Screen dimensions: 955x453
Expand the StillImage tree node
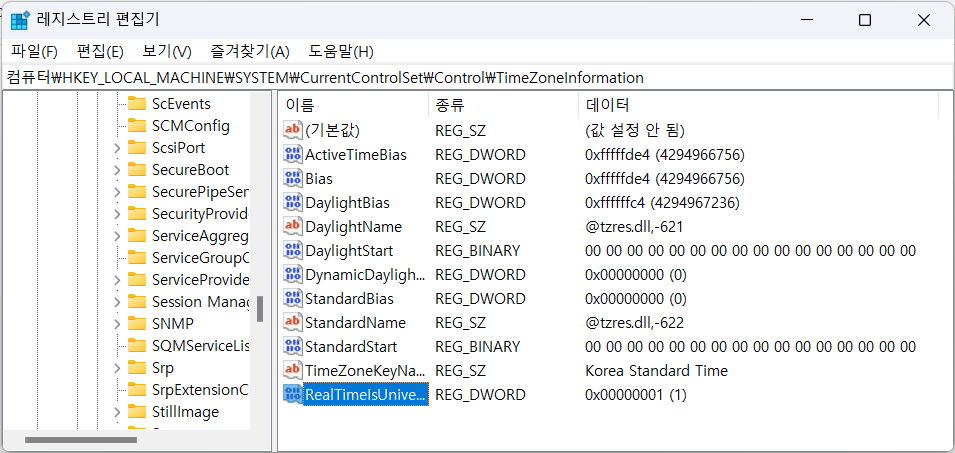[x=117, y=412]
